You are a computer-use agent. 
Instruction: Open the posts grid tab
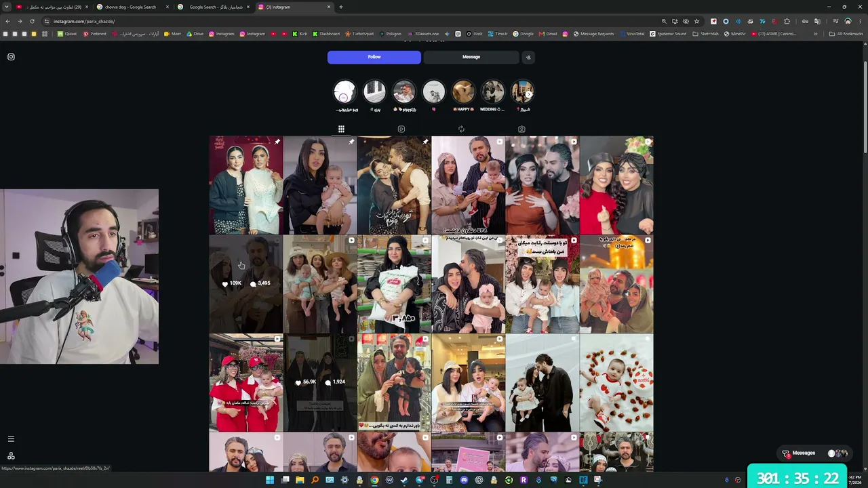pos(341,129)
